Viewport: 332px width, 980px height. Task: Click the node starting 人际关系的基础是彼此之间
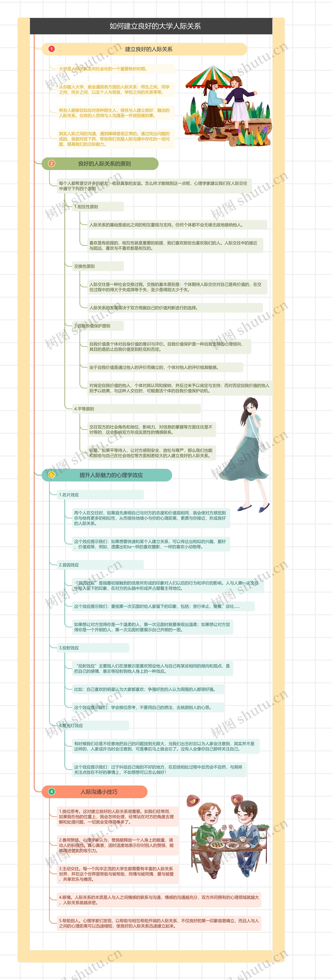point(177,225)
